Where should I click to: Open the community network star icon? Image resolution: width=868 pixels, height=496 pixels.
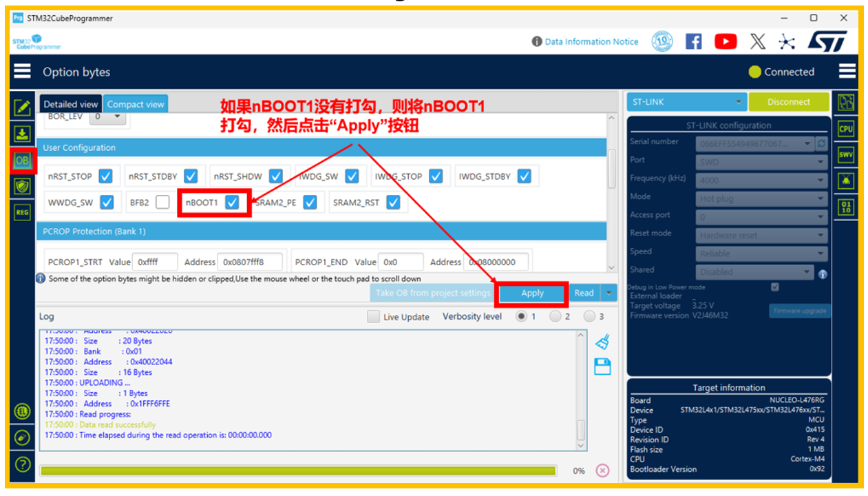pyautogui.click(x=787, y=41)
